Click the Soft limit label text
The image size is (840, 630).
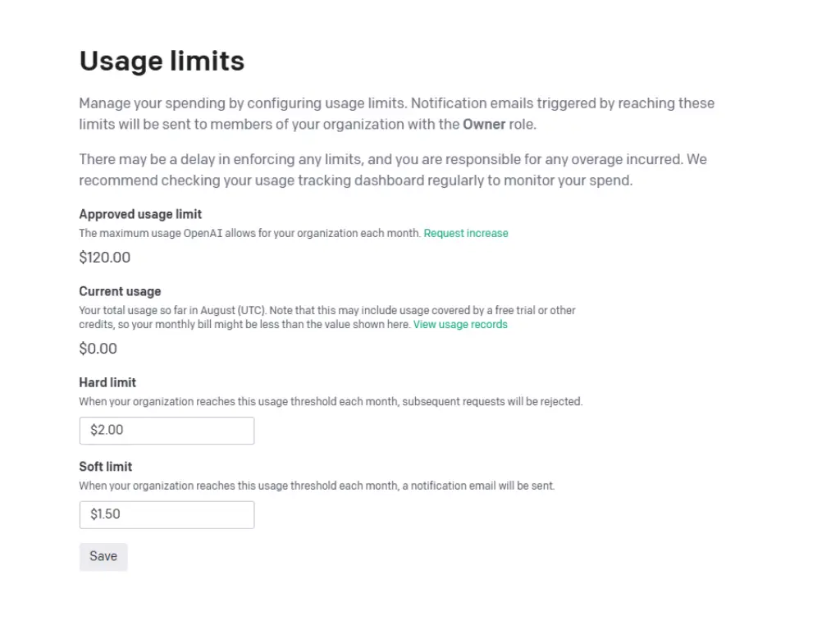pos(106,467)
